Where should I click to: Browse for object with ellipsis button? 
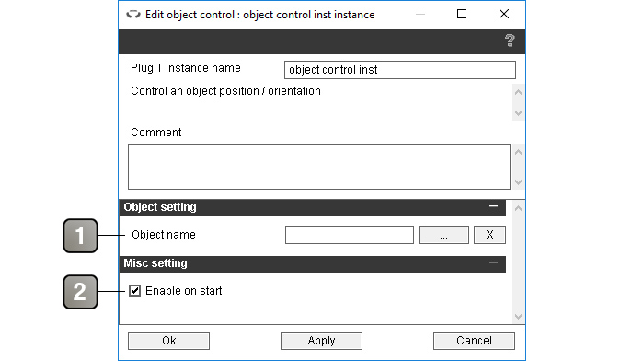[x=443, y=235]
